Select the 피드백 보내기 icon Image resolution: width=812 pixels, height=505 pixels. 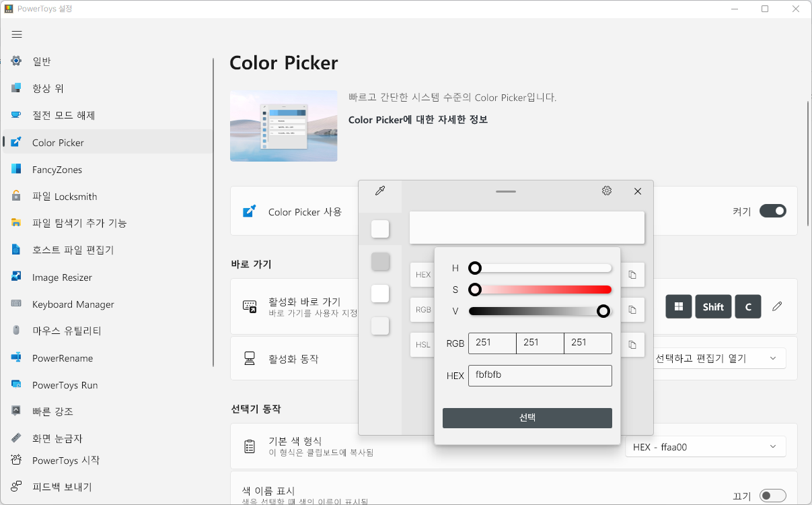pos(17,487)
